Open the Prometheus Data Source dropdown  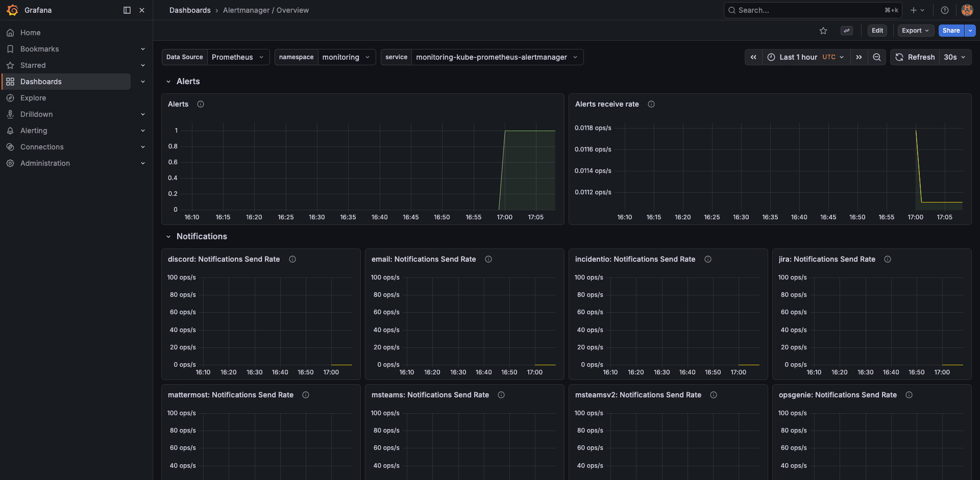[x=237, y=57]
